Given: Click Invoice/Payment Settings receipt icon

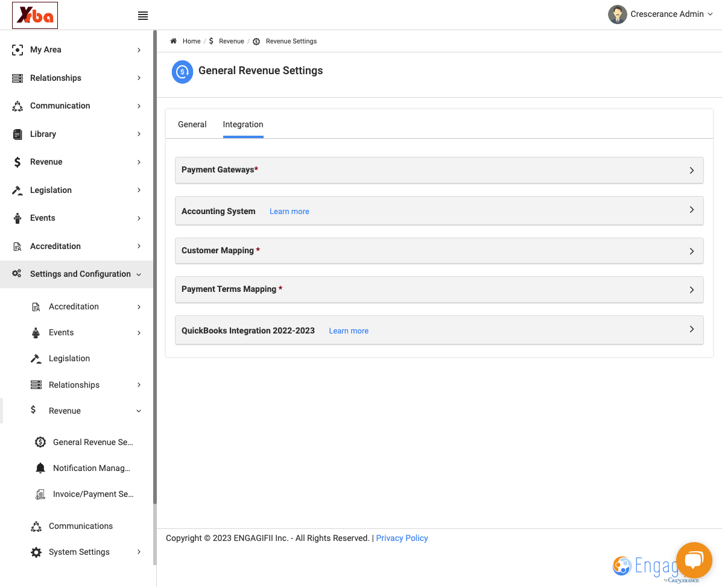Looking at the screenshot, I should [40, 495].
